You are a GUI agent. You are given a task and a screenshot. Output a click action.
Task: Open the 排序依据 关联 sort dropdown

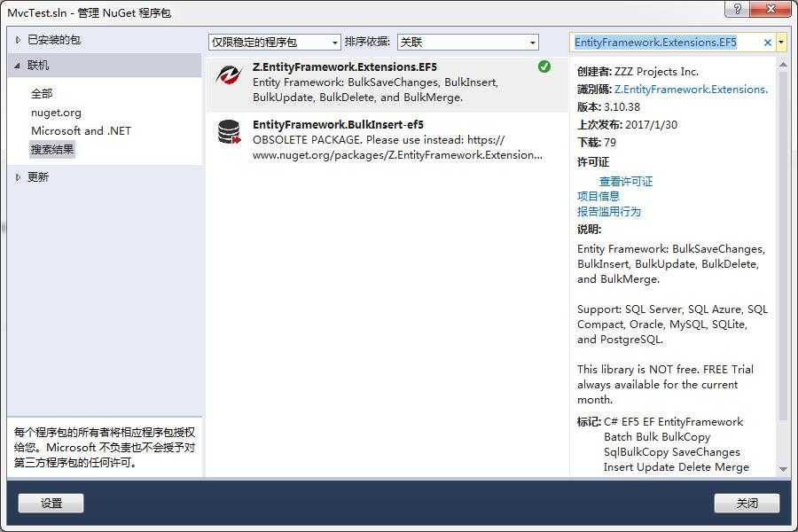(467, 43)
